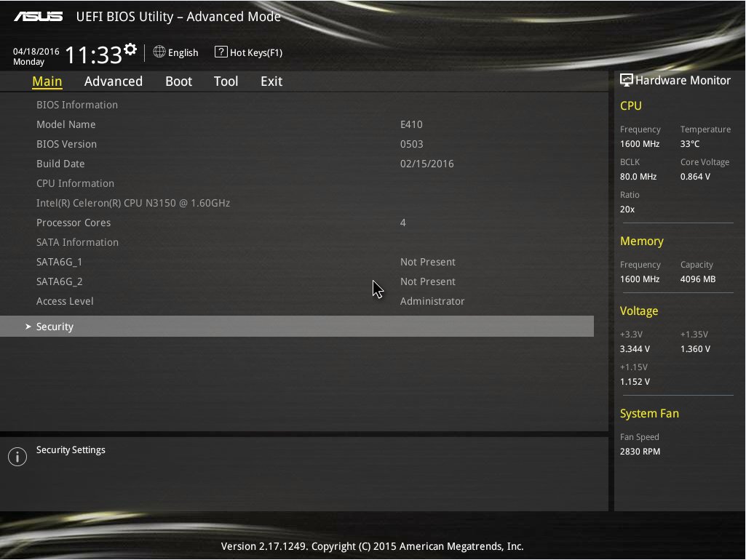Select the Tool tab
This screenshot has width=746, height=560.
click(x=226, y=81)
